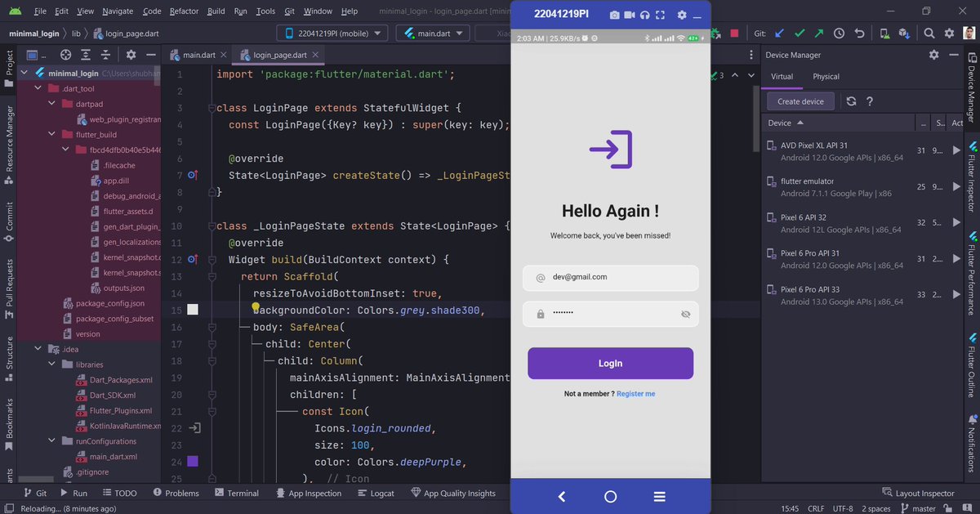Expand all in Project panel toolbar

coord(85,55)
